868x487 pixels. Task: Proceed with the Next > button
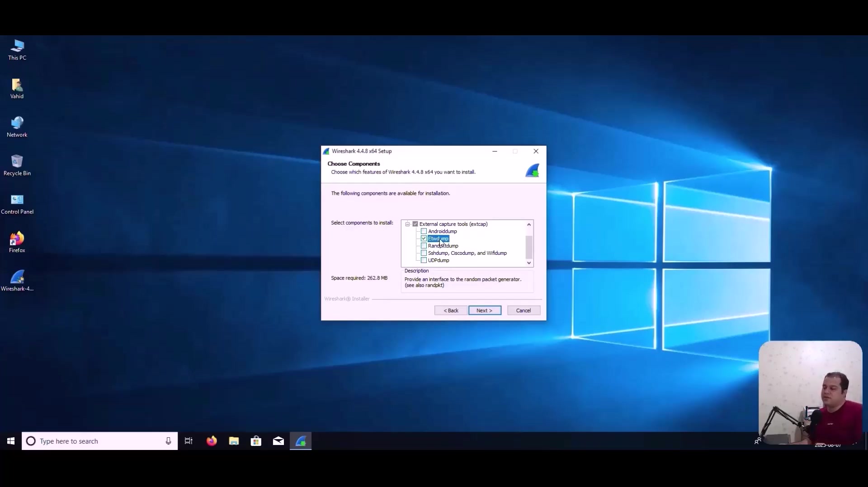[x=485, y=310]
